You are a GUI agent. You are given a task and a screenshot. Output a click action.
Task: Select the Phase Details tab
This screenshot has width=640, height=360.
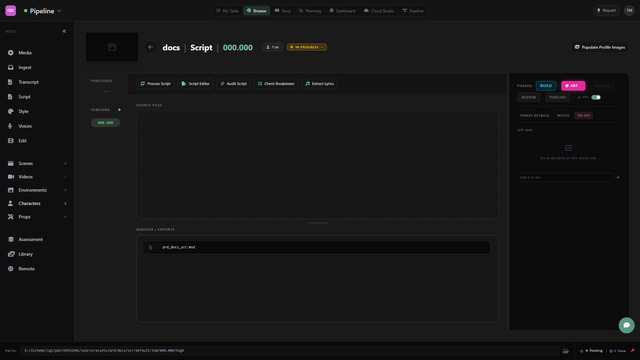click(534, 116)
